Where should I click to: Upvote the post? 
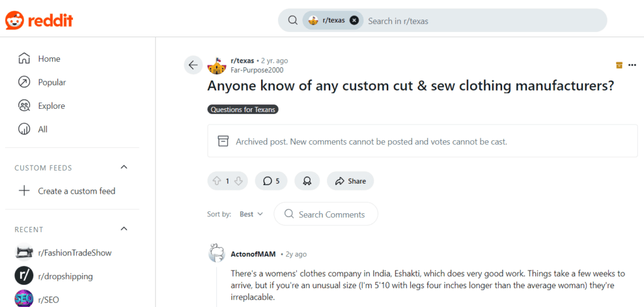pos(217,181)
